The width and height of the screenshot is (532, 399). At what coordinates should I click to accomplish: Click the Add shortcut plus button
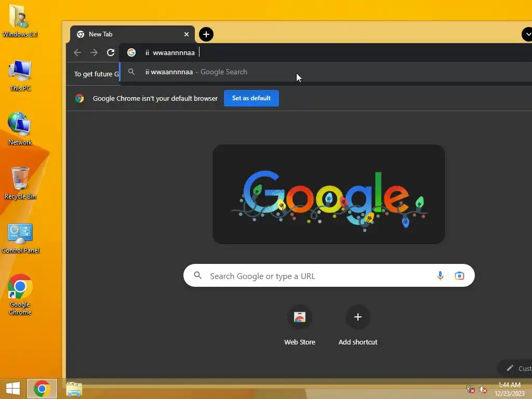point(357,317)
